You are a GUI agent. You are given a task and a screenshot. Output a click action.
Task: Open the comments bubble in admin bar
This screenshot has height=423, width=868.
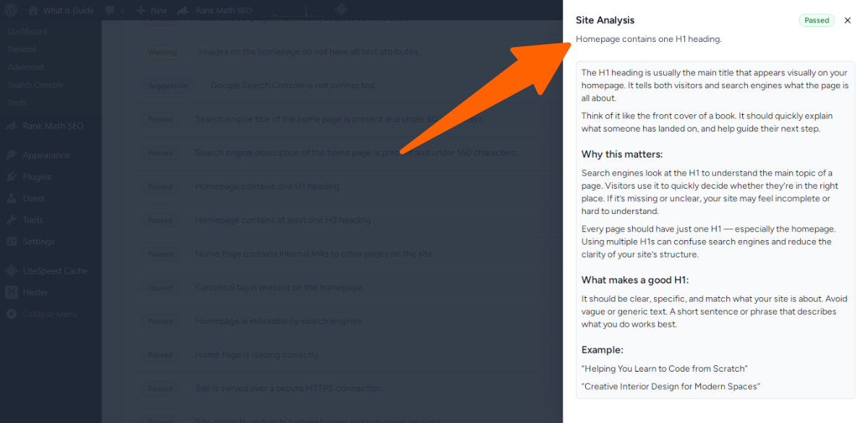[114, 11]
